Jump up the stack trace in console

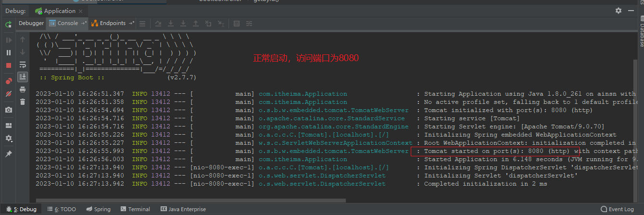(23, 40)
